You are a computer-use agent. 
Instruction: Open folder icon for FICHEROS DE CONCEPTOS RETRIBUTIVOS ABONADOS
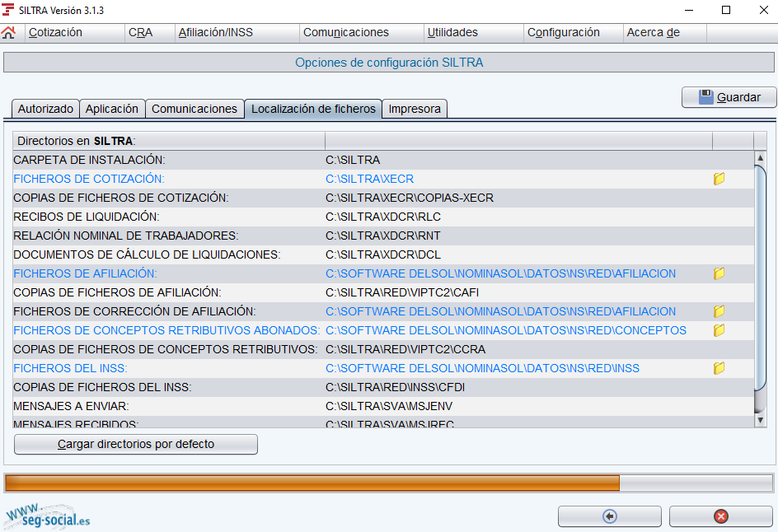718,330
